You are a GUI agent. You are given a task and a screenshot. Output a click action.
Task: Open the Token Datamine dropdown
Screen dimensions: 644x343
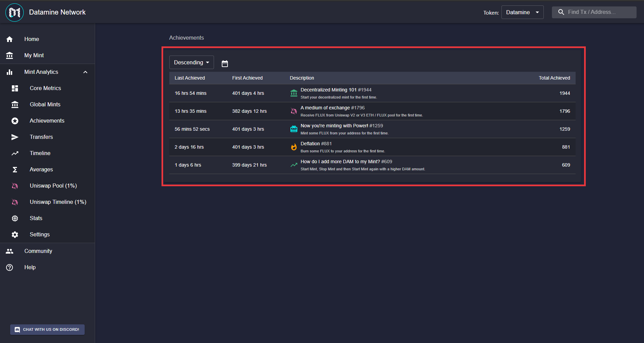(522, 12)
